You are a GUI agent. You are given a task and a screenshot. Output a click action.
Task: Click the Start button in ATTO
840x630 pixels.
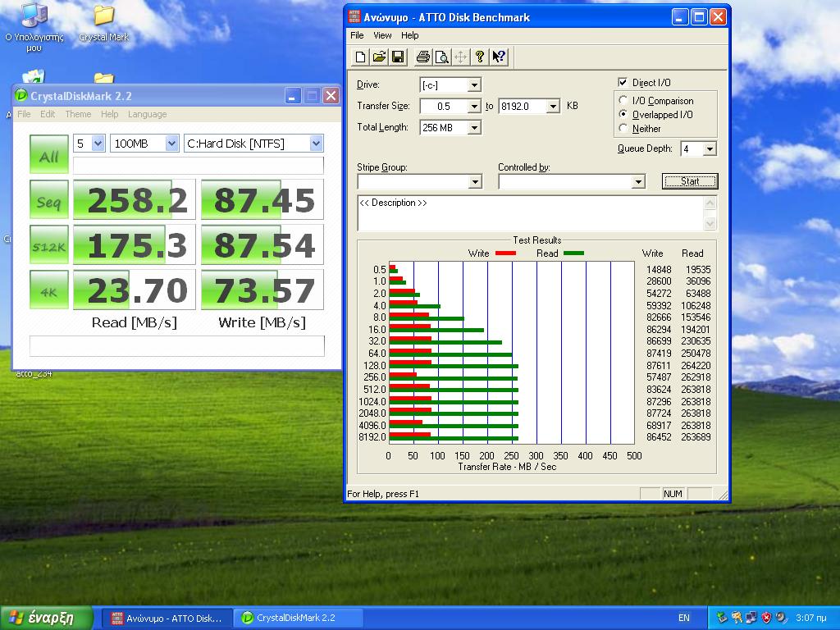click(690, 181)
